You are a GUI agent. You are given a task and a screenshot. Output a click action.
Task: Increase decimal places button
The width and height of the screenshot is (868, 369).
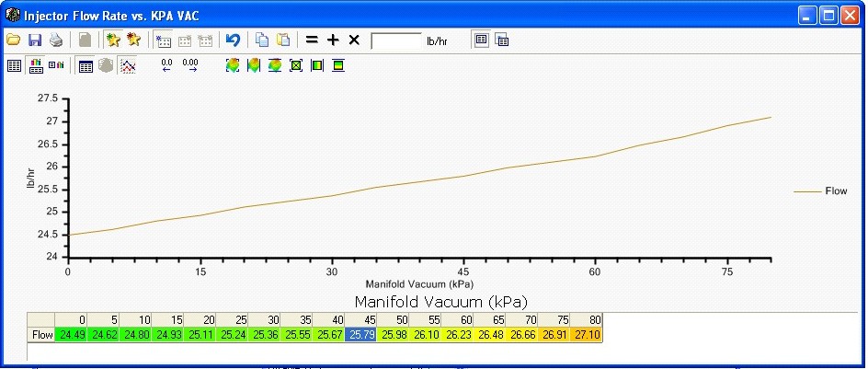(190, 66)
